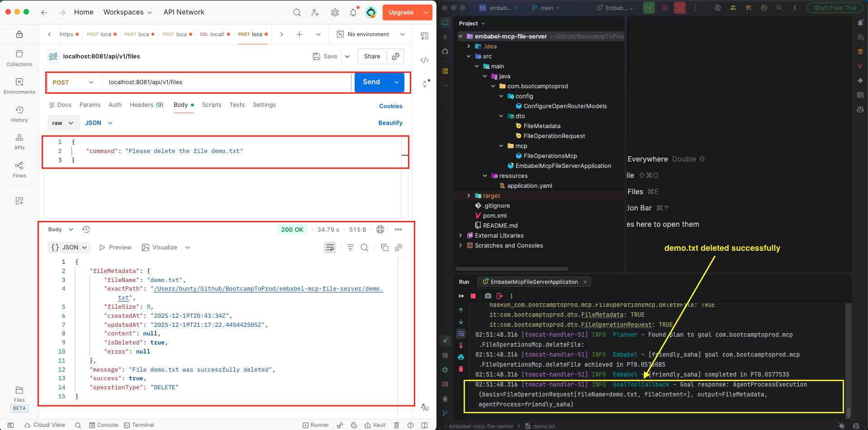Copy the response body to clipboard
This screenshot has width=868, height=430.
384,248
